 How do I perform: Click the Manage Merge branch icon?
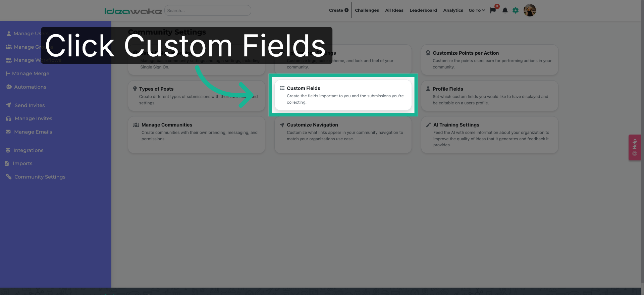pyautogui.click(x=8, y=73)
